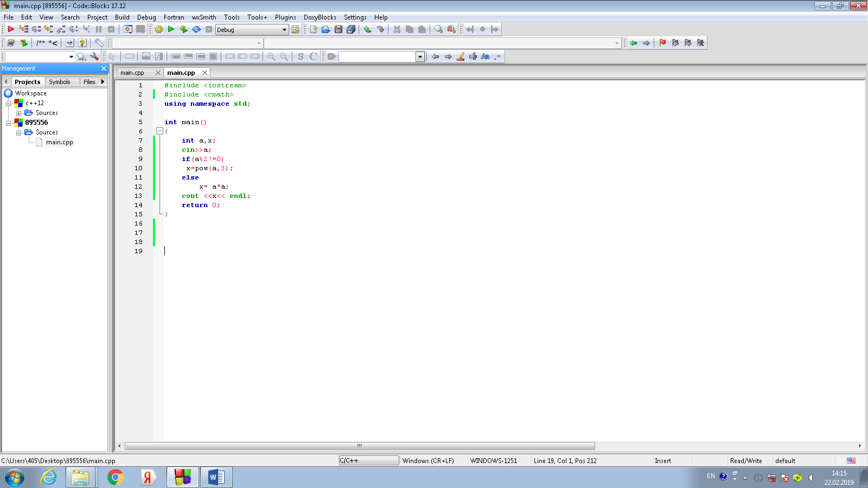
Task: Save the file with floppy disk icon
Action: point(339,29)
